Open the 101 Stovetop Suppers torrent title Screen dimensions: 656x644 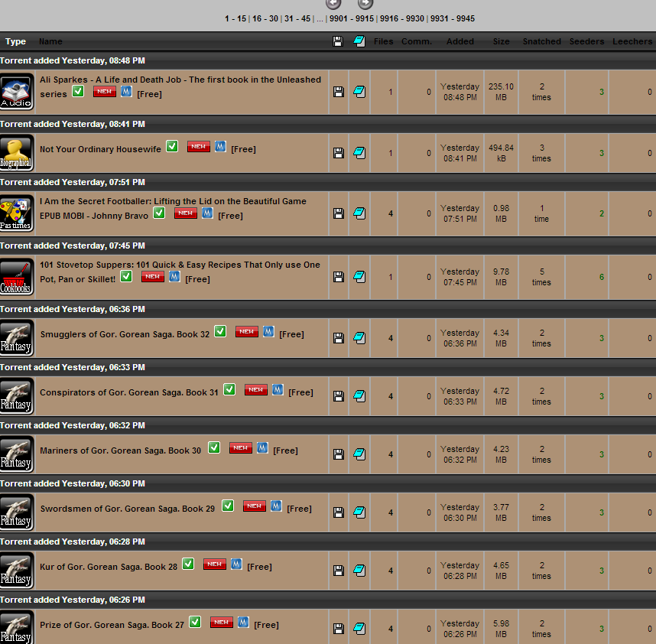180,272
